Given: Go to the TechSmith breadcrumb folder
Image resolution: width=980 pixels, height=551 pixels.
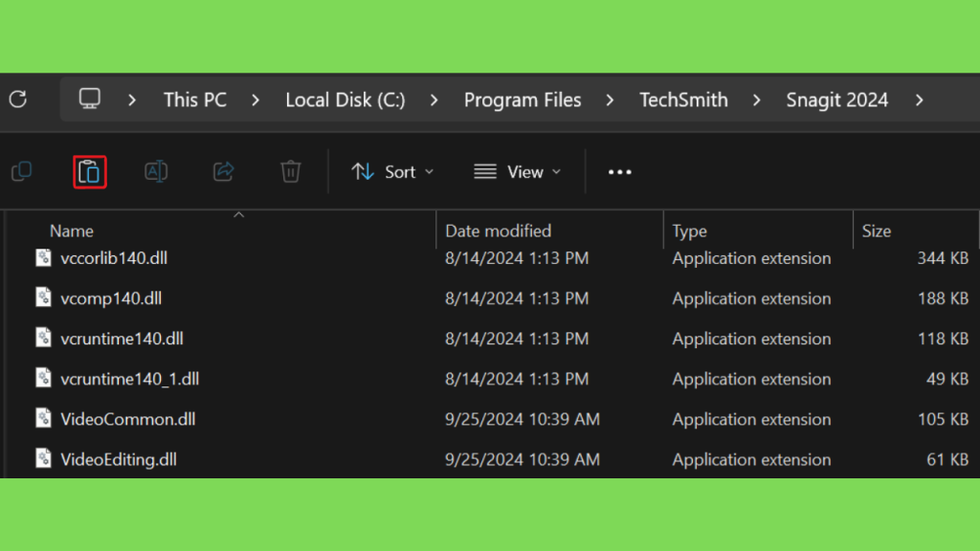Looking at the screenshot, I should (x=683, y=99).
